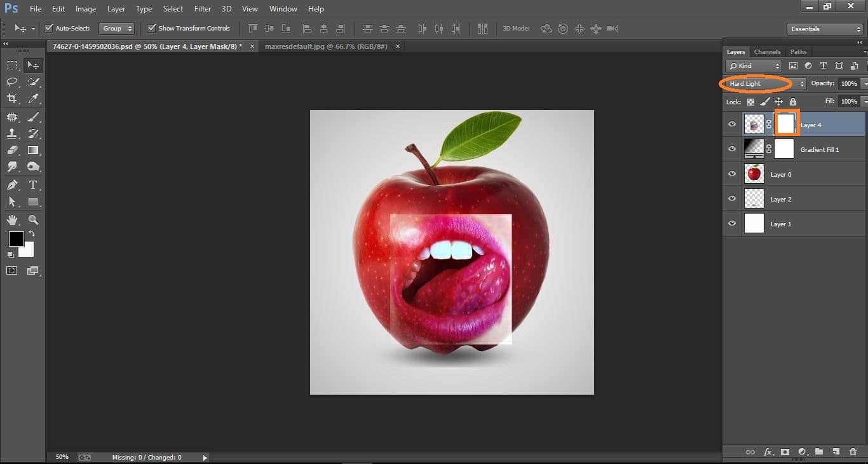Pick the Zoom tool
The height and width of the screenshot is (464, 868).
click(x=33, y=219)
